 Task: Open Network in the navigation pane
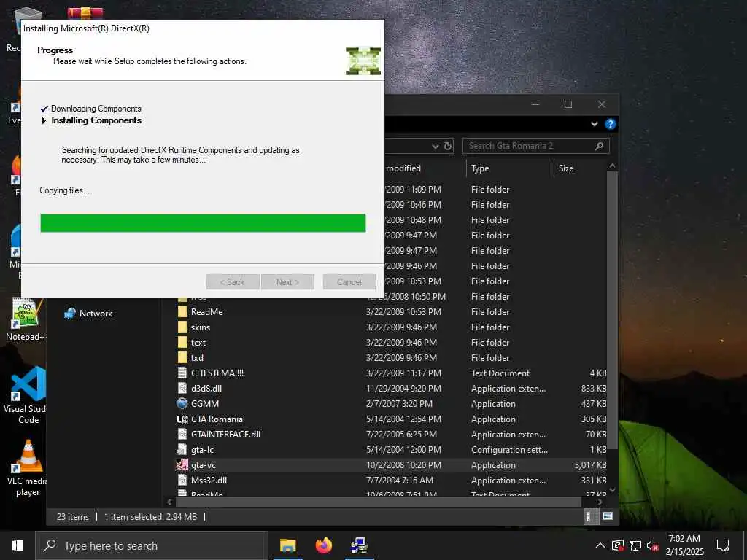[88, 314]
